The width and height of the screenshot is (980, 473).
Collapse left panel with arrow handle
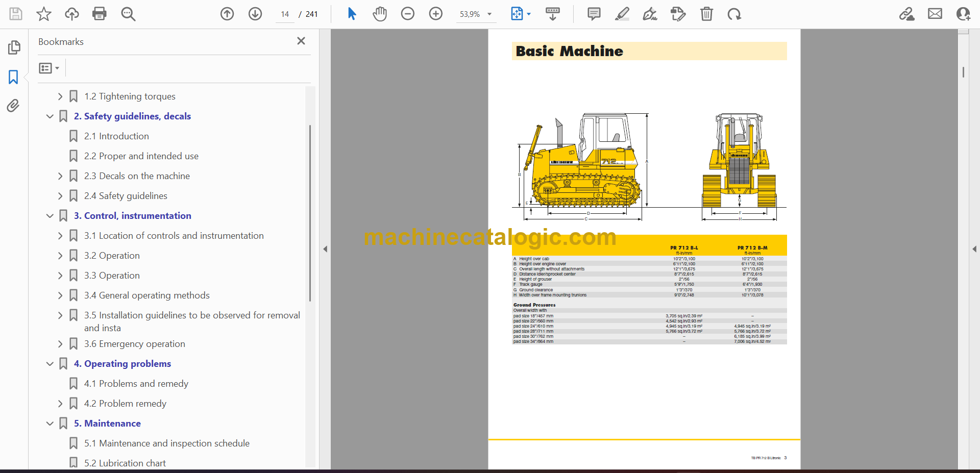pyautogui.click(x=325, y=249)
